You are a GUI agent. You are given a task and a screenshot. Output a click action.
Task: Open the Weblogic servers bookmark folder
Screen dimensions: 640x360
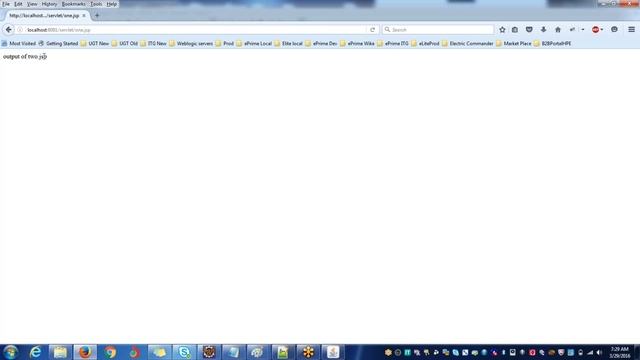191,43
